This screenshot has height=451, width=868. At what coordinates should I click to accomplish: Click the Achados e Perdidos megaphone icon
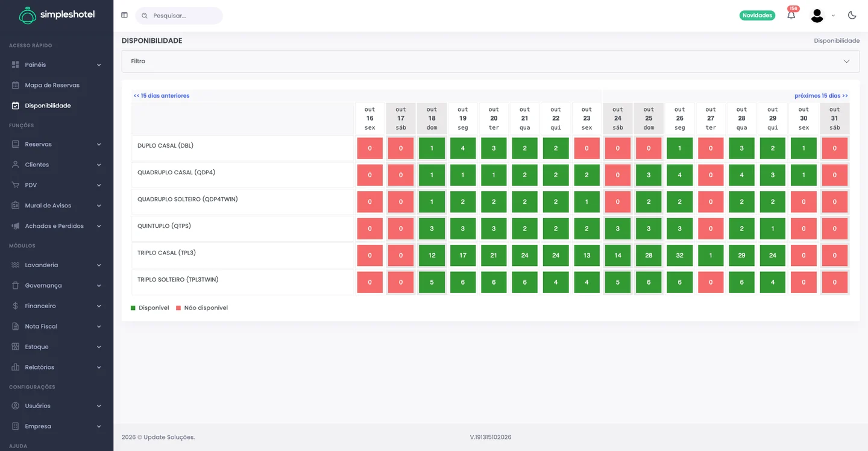tap(16, 226)
